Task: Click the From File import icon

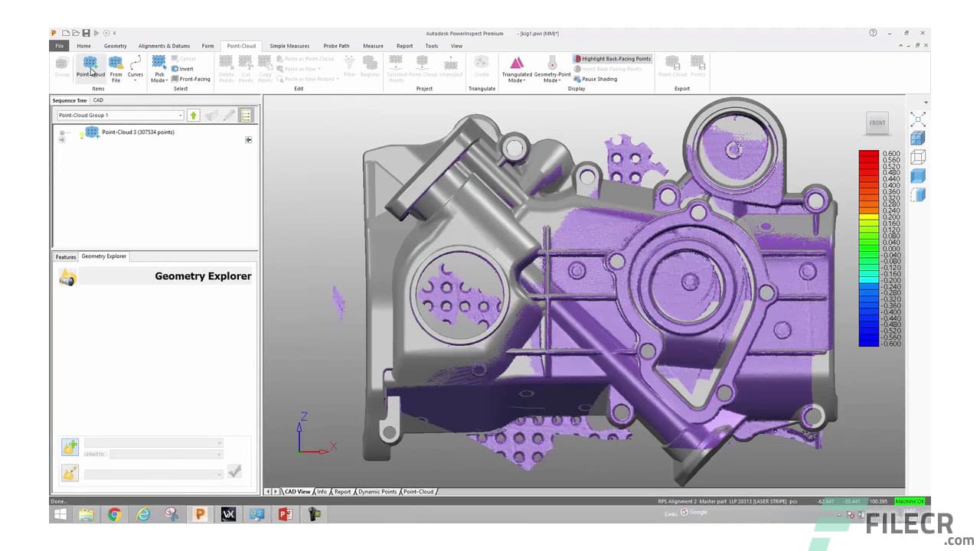Action: [x=116, y=69]
